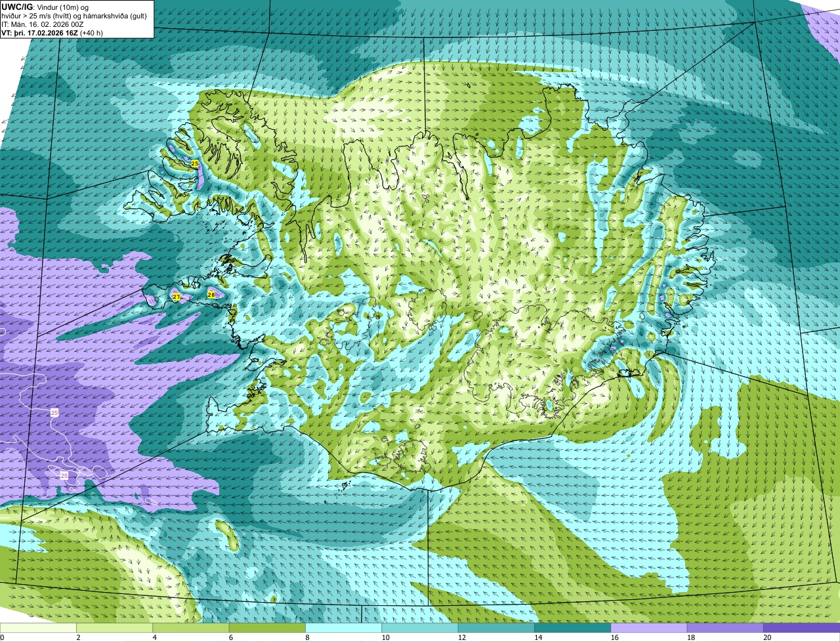The height and width of the screenshot is (642, 840).
Task: Click the 4–6 m/s legend color segment
Action: tap(190, 628)
